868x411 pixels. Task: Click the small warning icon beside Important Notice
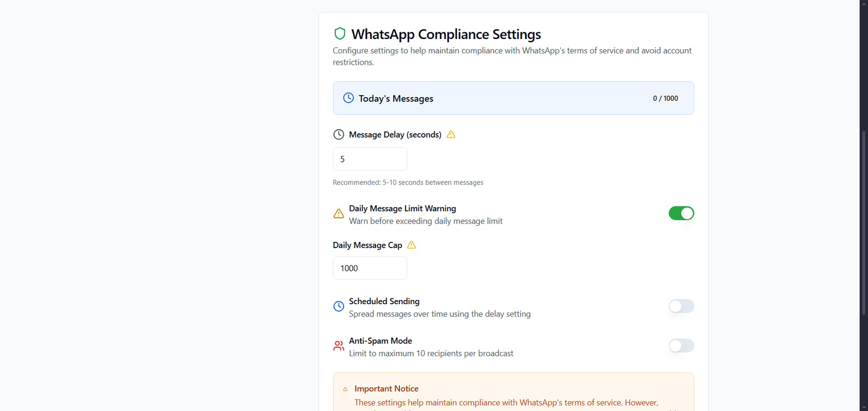pyautogui.click(x=345, y=389)
